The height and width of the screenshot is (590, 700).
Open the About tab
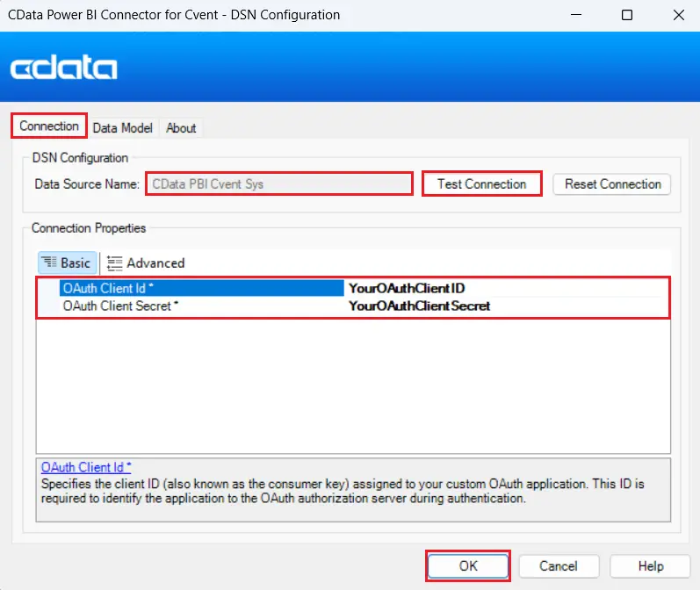click(181, 128)
